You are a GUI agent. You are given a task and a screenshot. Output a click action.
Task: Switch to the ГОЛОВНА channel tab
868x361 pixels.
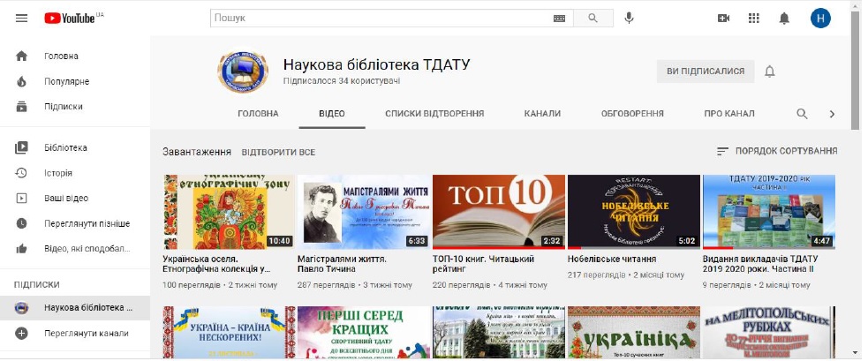click(258, 114)
